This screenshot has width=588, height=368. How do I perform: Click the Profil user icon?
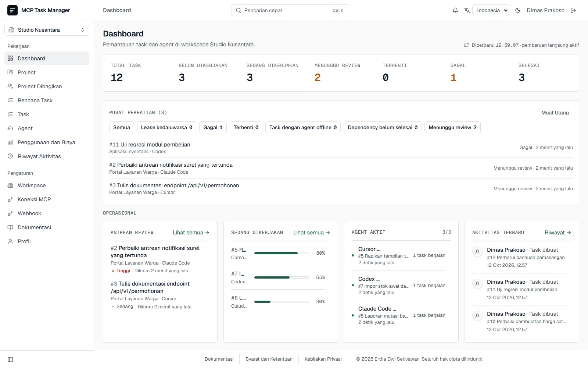tap(10, 241)
